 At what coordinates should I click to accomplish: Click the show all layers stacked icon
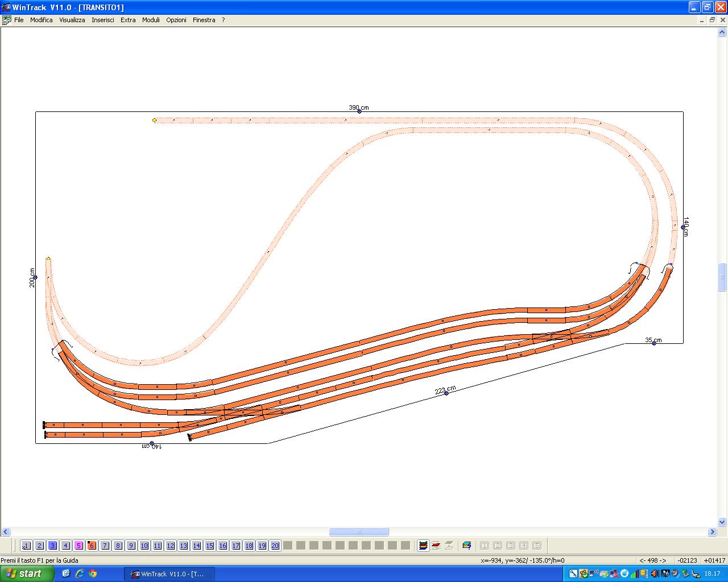pos(423,546)
